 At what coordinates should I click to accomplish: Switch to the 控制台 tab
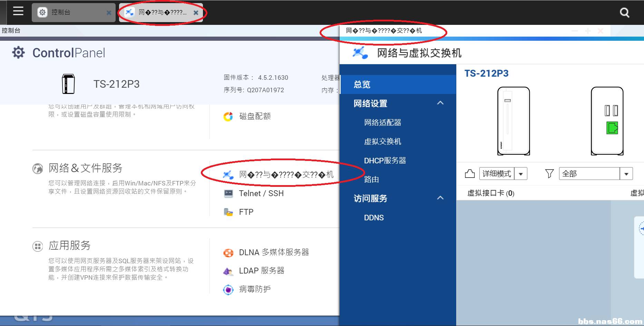69,12
